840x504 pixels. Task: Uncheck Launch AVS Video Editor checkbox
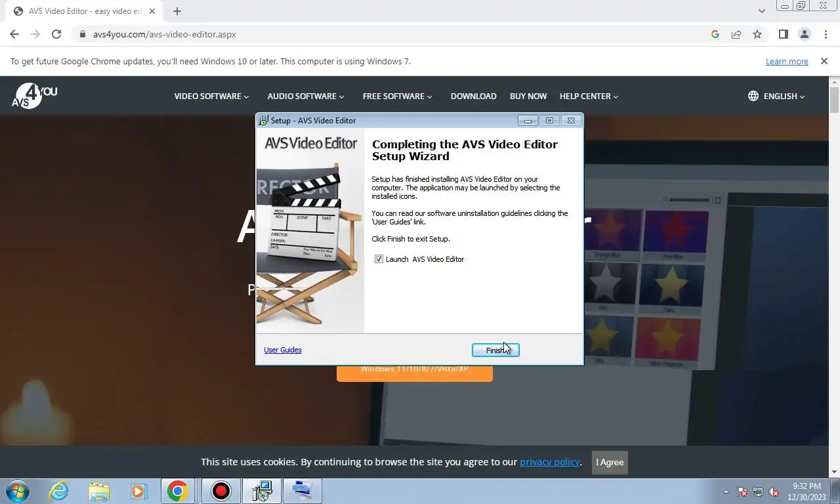379,259
